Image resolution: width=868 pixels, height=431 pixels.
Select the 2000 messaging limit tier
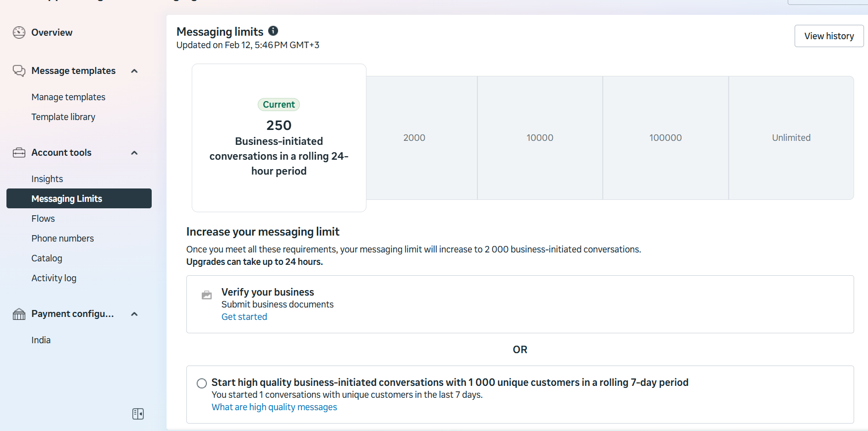click(x=414, y=138)
